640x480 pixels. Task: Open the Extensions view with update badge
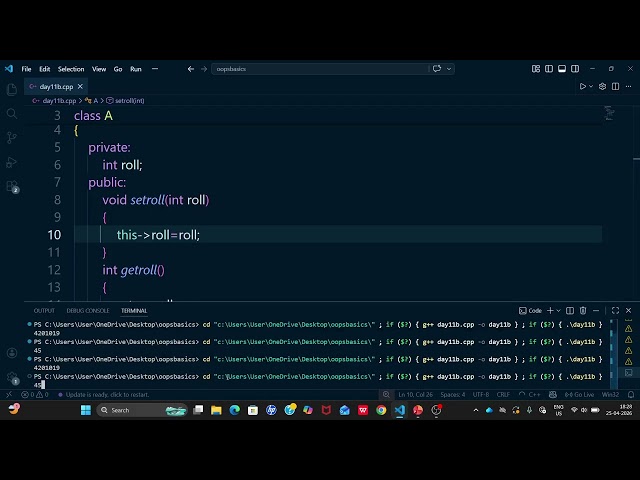click(x=13, y=187)
